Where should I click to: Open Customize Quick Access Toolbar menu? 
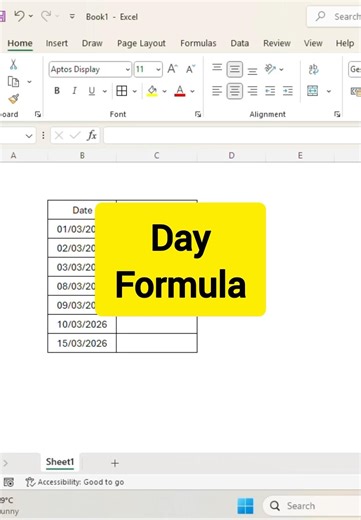[x=72, y=16]
